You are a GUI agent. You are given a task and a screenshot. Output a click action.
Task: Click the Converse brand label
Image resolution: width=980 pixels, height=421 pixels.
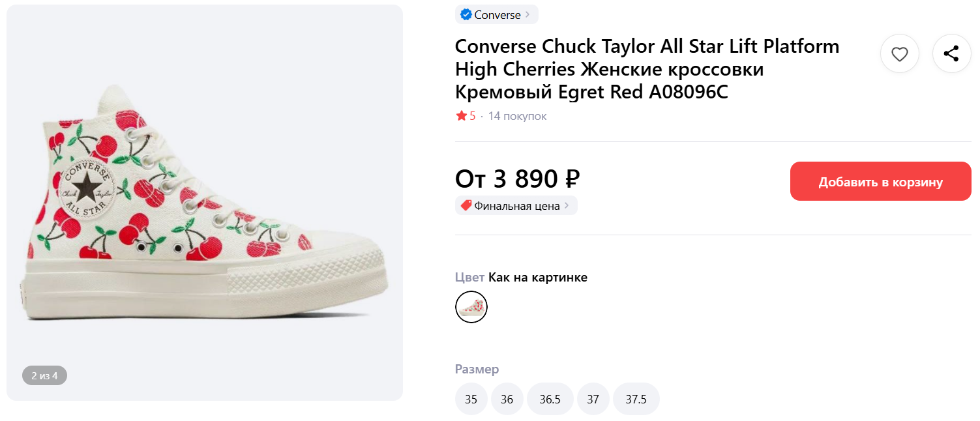coord(497,14)
